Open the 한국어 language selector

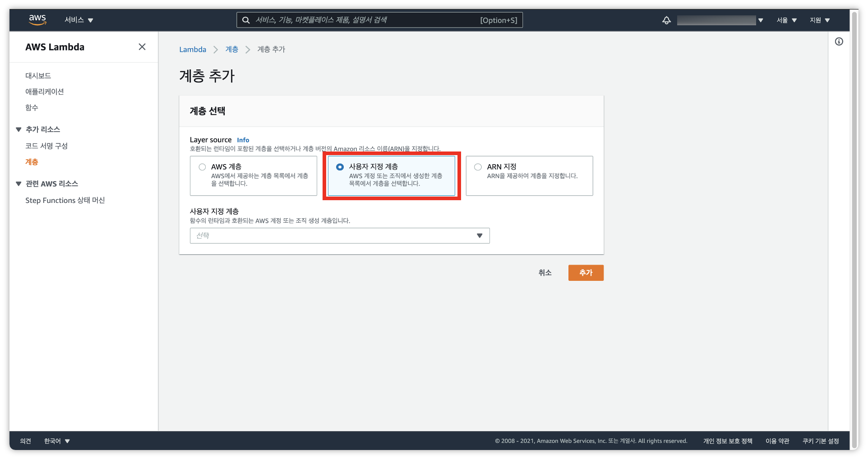click(x=57, y=441)
